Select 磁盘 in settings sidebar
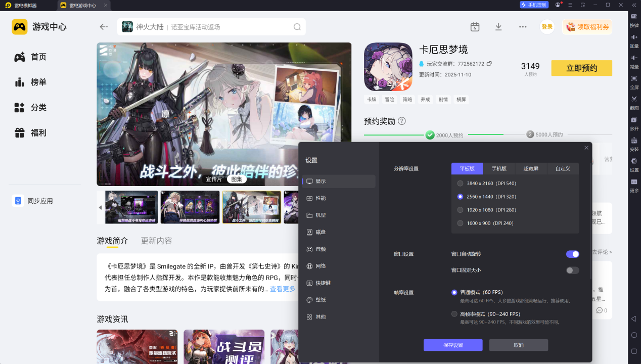This screenshot has height=364, width=641. click(339, 232)
